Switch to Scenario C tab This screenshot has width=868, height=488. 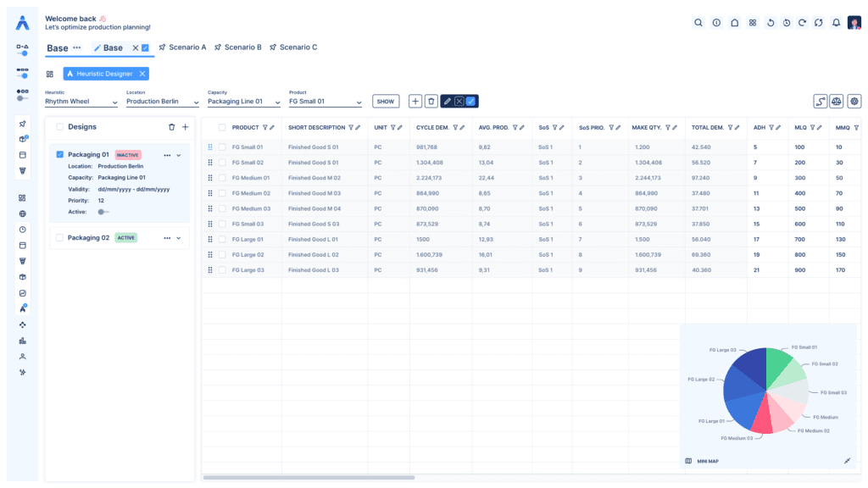(292, 47)
